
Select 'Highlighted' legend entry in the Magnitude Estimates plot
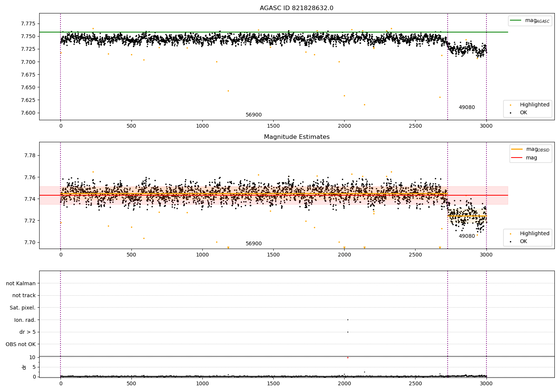535,234
